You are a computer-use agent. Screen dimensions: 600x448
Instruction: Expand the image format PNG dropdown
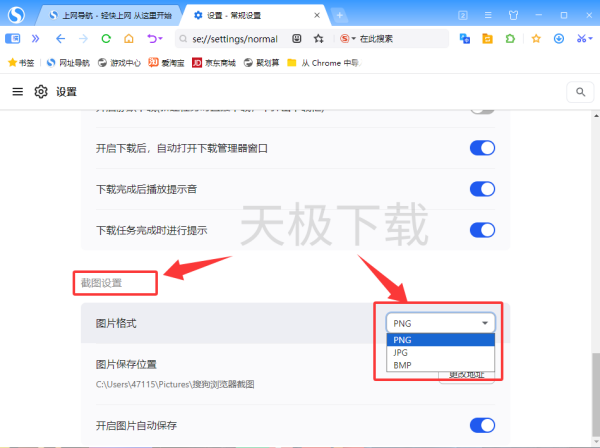point(440,323)
